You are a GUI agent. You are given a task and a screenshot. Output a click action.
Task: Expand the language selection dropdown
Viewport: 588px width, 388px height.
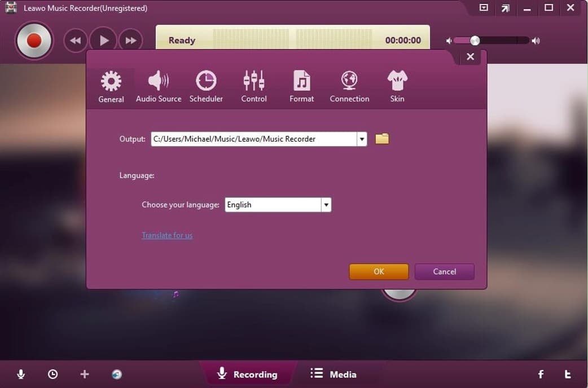point(326,205)
